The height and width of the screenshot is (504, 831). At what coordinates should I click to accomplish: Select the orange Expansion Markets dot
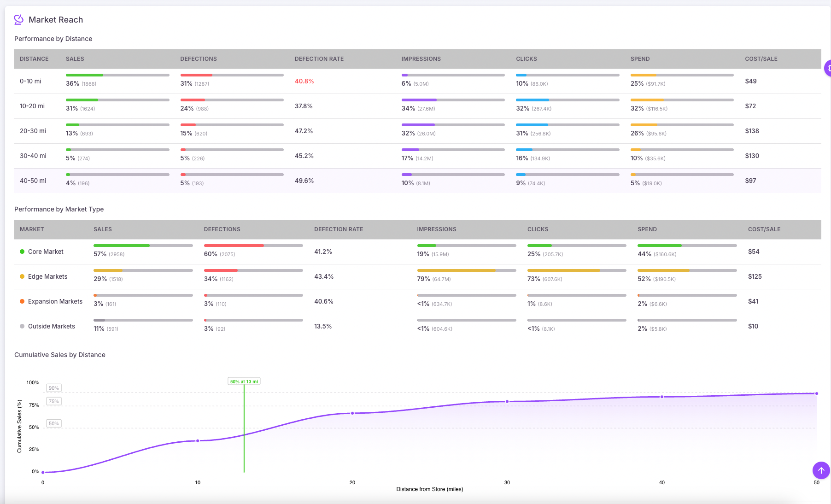(x=21, y=301)
